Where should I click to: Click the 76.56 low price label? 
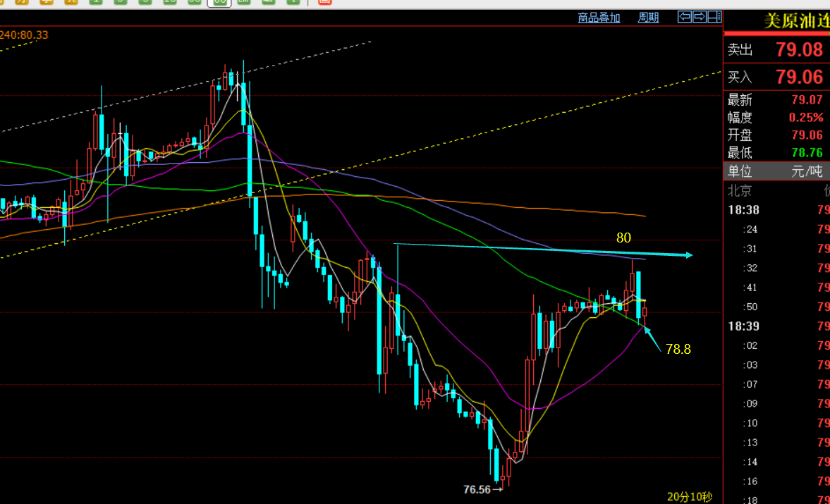(477, 490)
